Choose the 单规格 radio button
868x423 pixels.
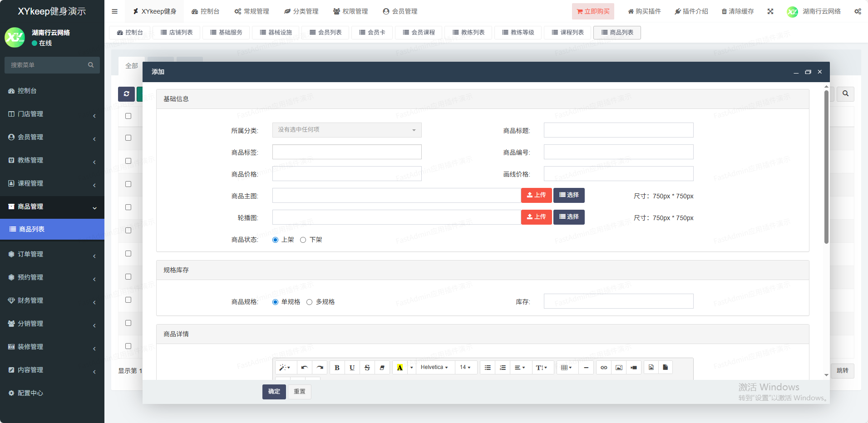(x=275, y=302)
